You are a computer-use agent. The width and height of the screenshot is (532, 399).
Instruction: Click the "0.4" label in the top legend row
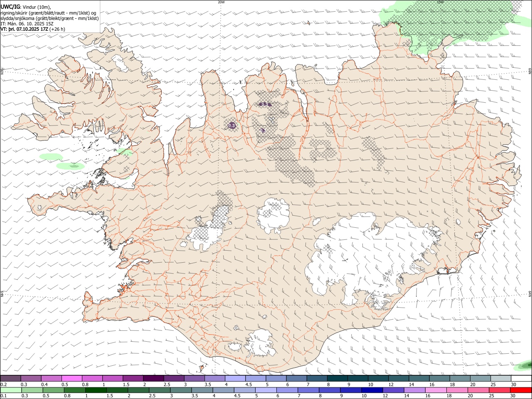[x=44, y=384]
